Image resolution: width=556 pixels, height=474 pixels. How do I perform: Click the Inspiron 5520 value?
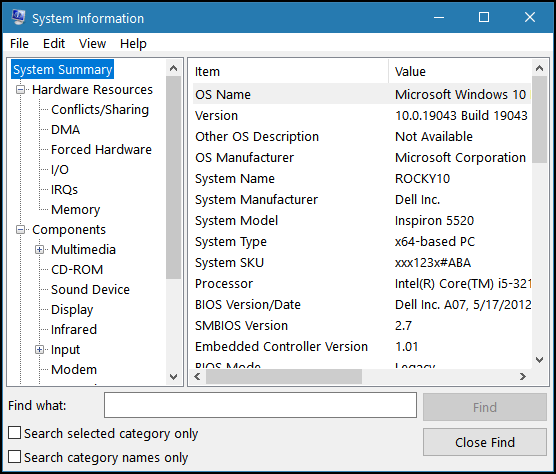(434, 221)
